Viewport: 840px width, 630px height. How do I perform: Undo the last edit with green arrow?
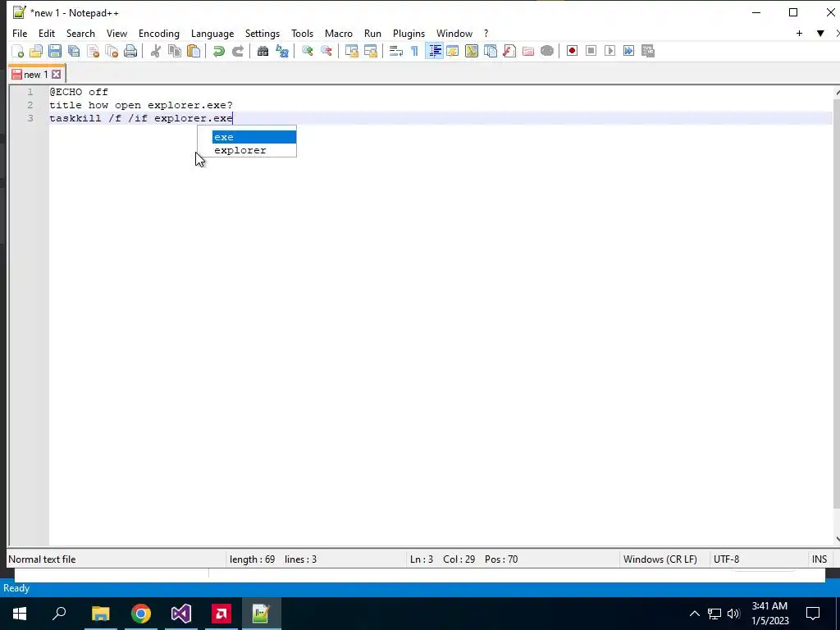click(218, 51)
